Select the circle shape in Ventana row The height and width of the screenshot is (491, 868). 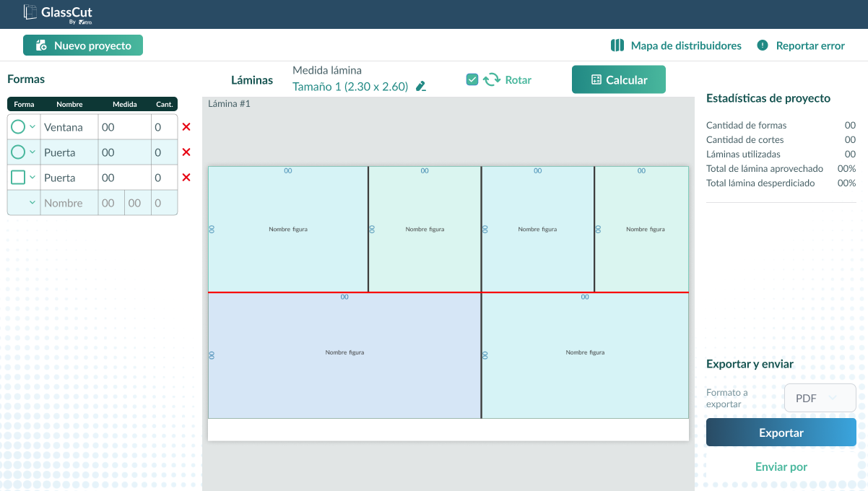pyautogui.click(x=18, y=127)
